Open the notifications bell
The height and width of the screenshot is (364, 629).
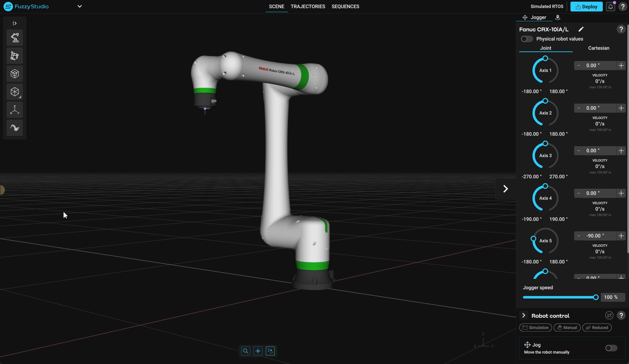tap(610, 7)
